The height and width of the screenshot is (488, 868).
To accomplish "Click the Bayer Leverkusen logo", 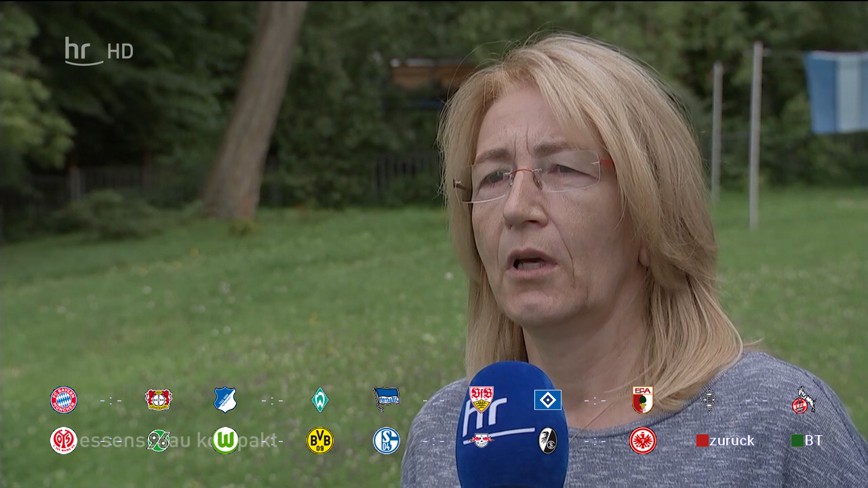I will [x=159, y=400].
